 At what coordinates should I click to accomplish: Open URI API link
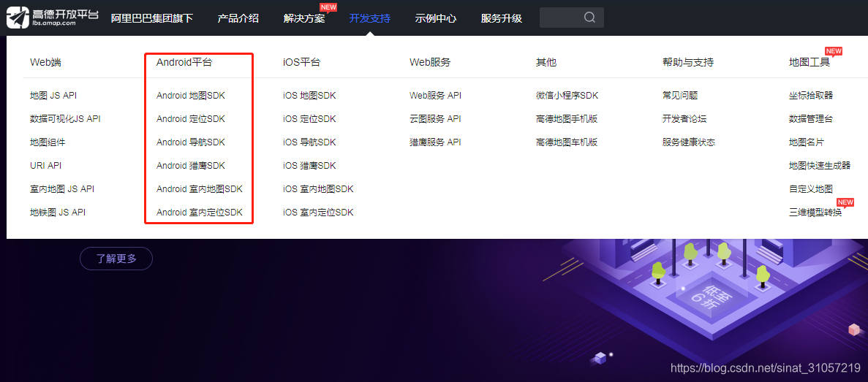coord(45,165)
